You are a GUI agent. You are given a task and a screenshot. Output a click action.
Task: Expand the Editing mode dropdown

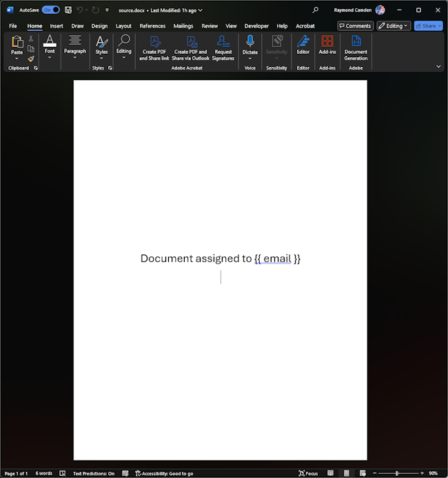394,26
